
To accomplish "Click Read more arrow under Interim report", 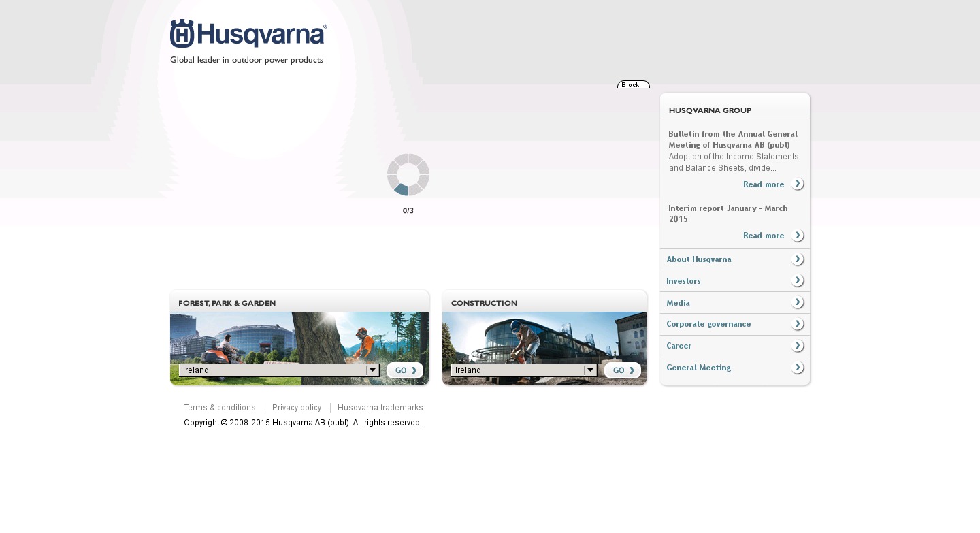I will click(x=798, y=236).
